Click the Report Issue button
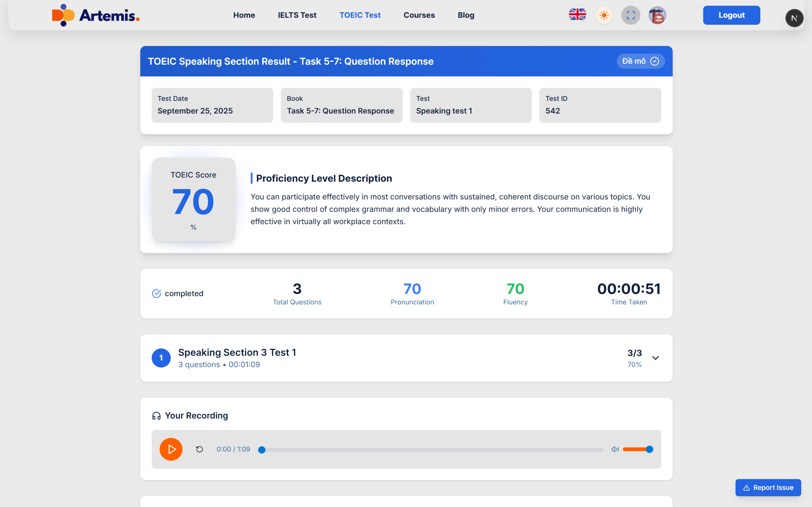 click(x=768, y=488)
